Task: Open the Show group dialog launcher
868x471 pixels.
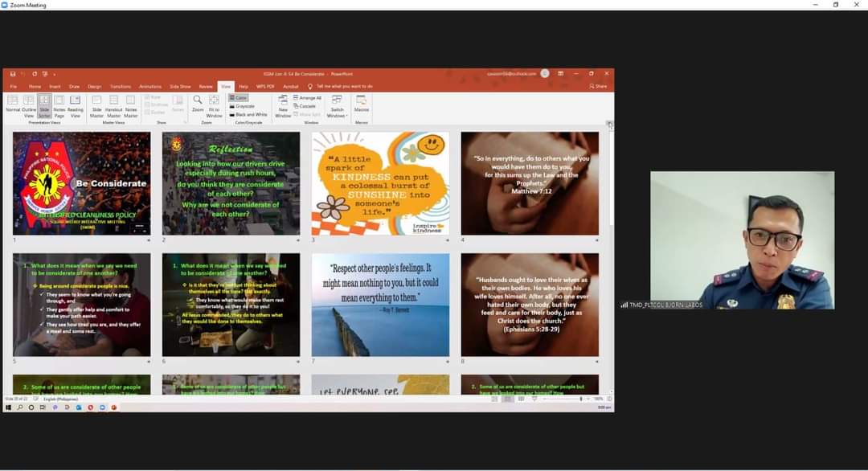Action: (x=184, y=122)
